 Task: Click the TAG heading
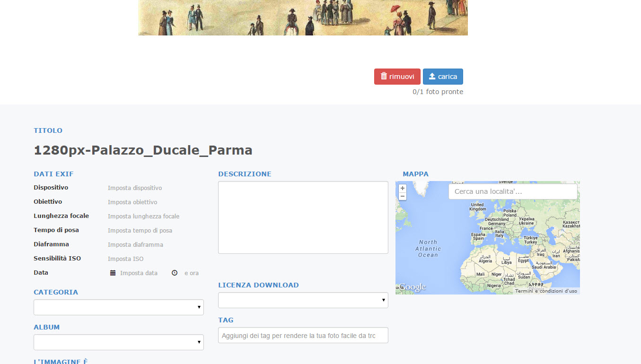(226, 320)
